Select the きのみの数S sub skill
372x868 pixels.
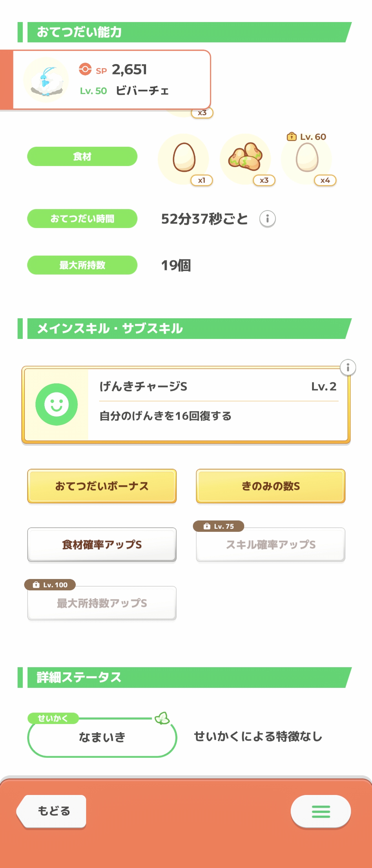click(x=271, y=486)
